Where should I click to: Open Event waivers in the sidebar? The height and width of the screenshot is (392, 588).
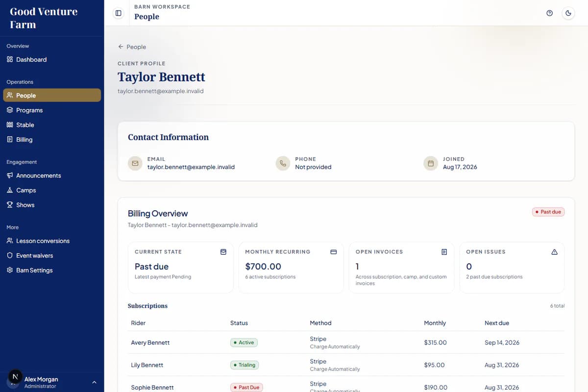52,255
